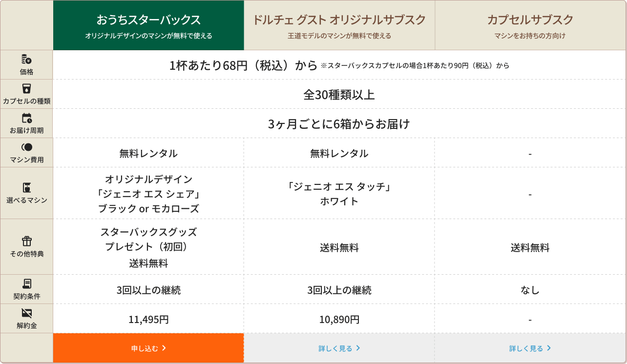The image size is (627, 364).
Task: Click the なし contract condition cell
Action: (530, 290)
